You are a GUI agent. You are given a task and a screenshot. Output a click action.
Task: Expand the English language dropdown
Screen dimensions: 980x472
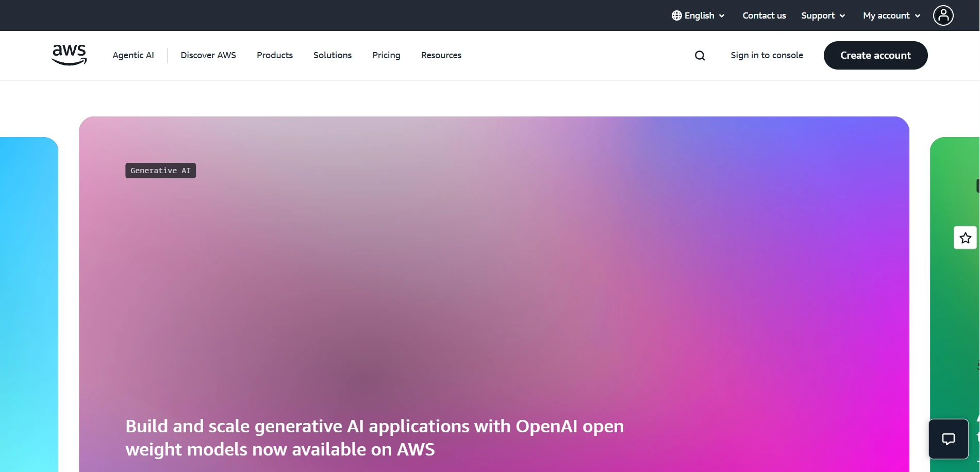pyautogui.click(x=699, y=15)
